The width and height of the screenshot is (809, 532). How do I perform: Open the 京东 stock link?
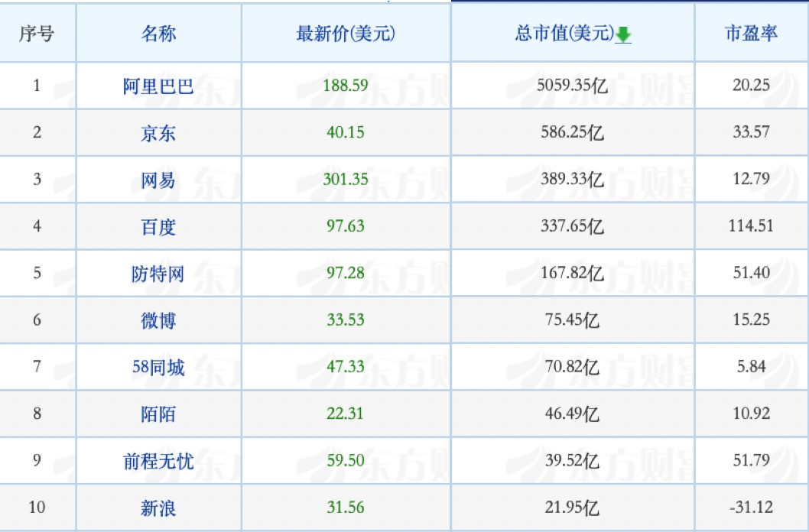(158, 133)
